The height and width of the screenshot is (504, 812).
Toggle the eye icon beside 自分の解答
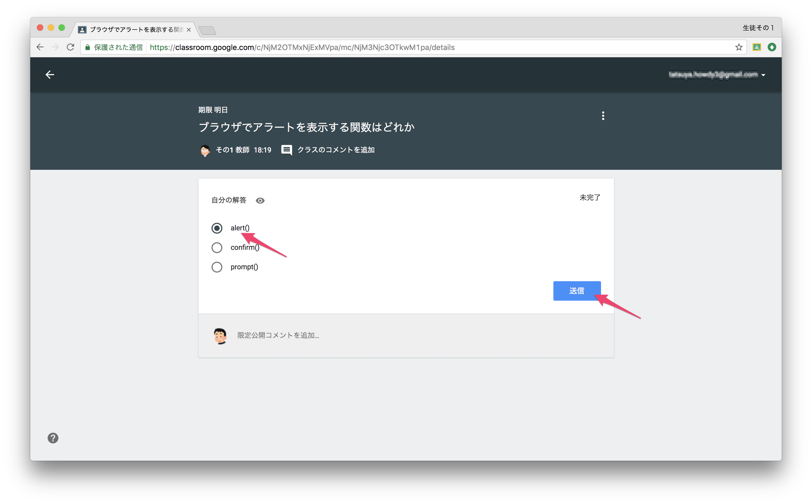pos(260,200)
